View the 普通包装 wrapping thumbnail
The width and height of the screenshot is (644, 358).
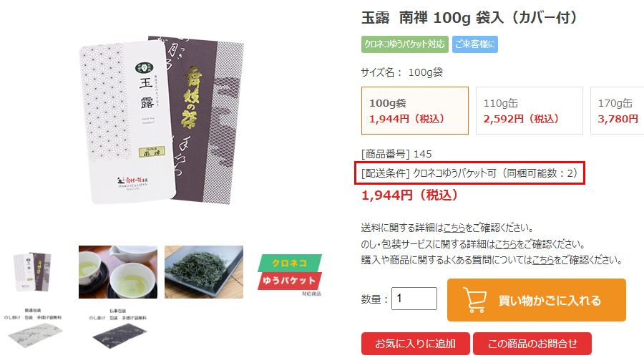(33, 329)
